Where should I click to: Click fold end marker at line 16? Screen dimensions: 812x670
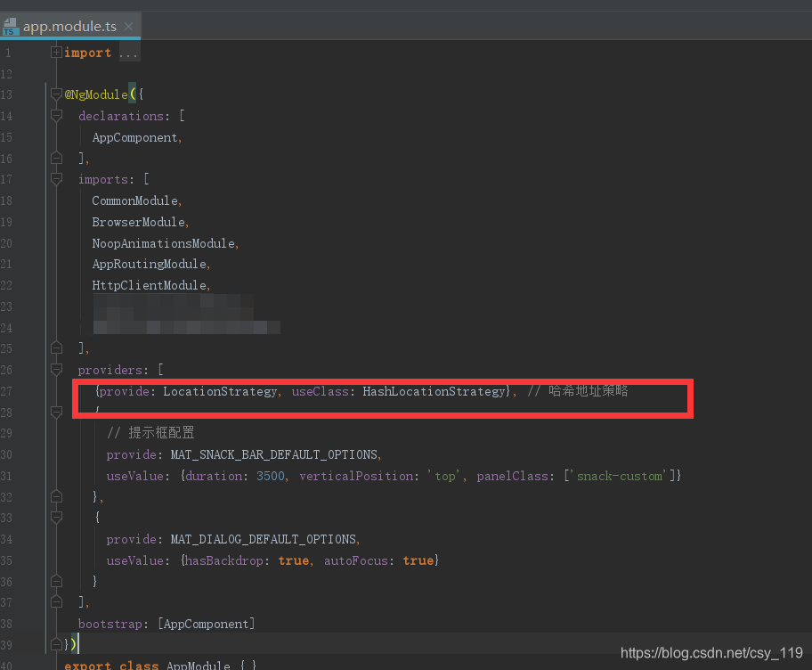point(56,158)
